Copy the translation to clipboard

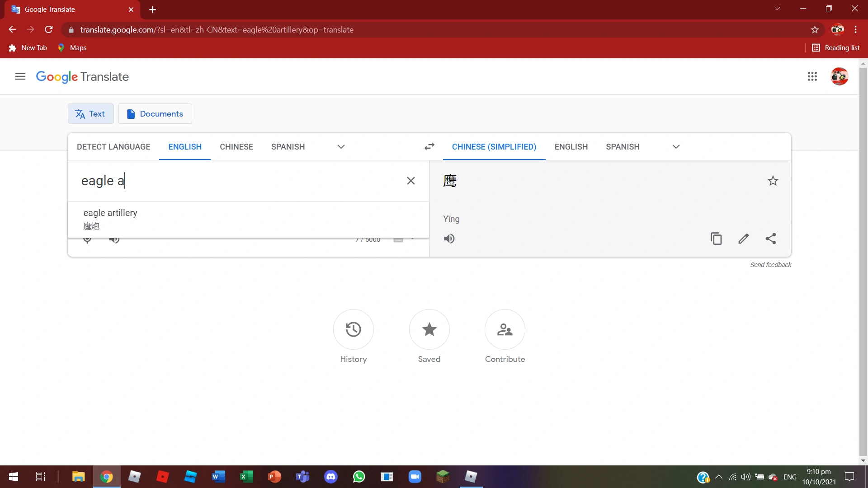tap(716, 239)
